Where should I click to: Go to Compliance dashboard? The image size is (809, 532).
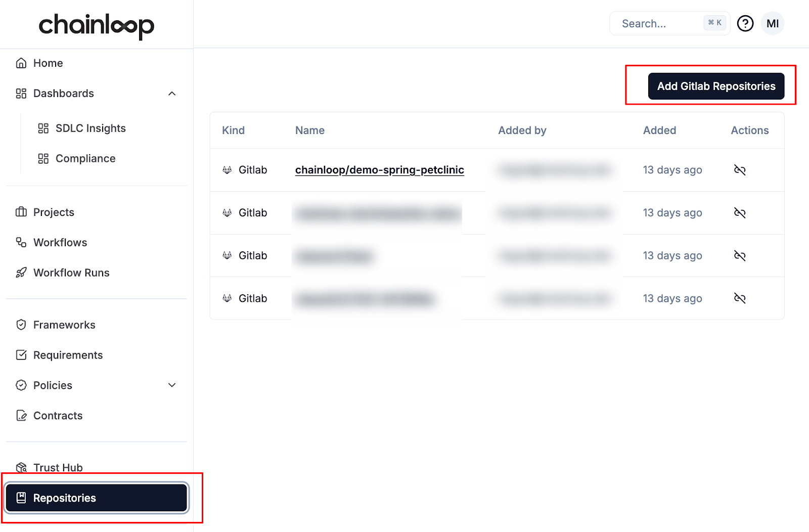85,159
